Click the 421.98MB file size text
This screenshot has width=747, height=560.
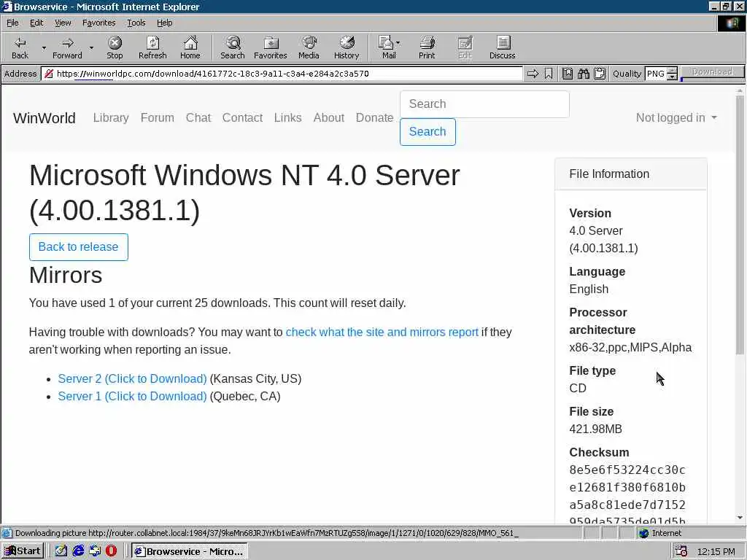coord(595,429)
